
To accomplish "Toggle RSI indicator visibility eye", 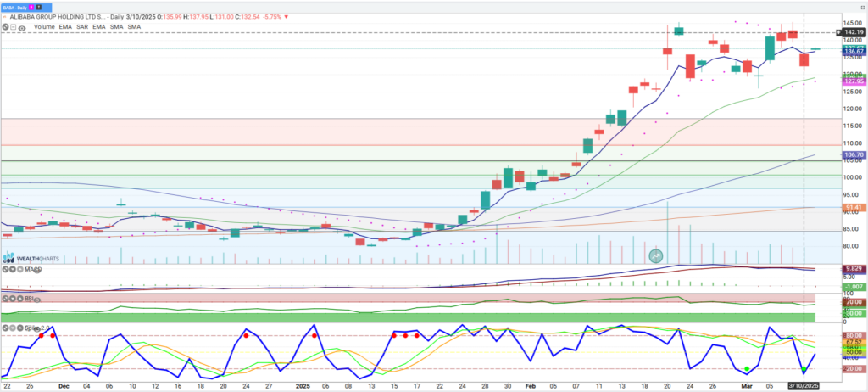I will 37,300.
